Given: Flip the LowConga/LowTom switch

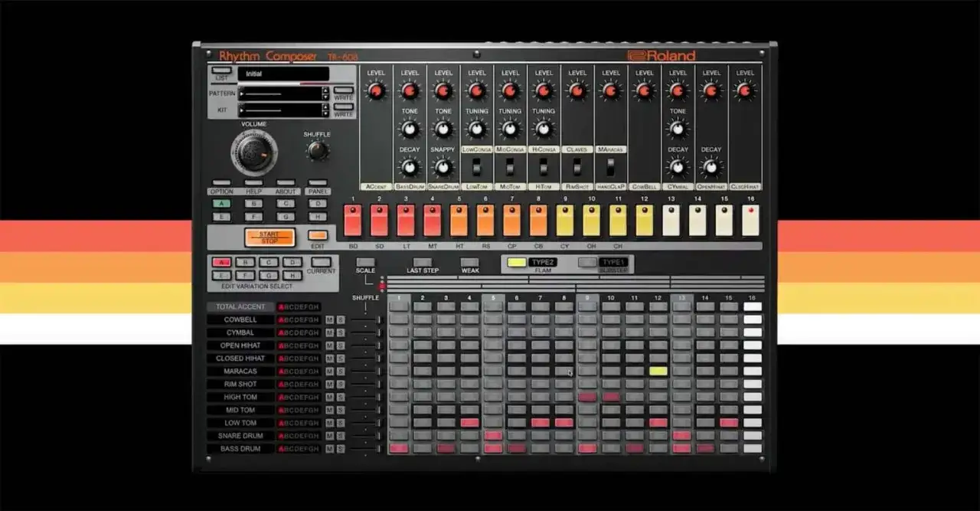Looking at the screenshot, I should tap(477, 166).
